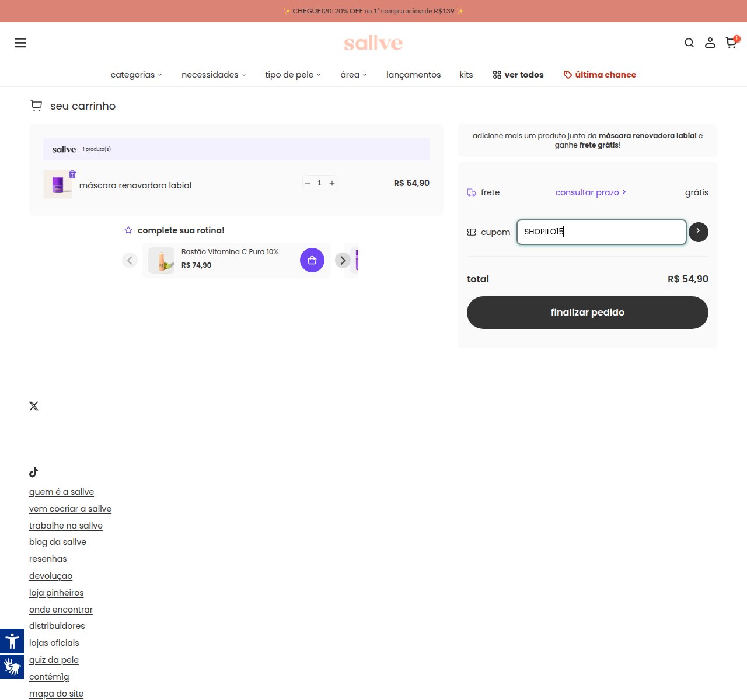Open loja pinheiros link

pos(57,593)
